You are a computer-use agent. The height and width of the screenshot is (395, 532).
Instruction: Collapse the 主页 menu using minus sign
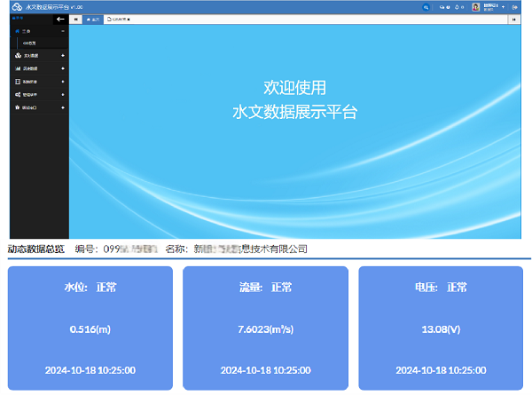62,31
